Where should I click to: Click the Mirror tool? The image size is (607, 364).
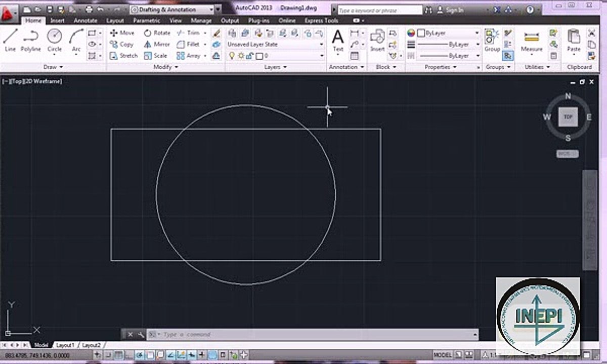(x=157, y=44)
